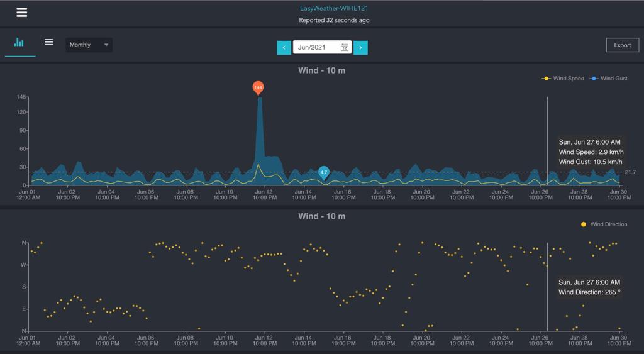
Task: Click the 'Reported 32 seconds ago' text
Action: [334, 20]
